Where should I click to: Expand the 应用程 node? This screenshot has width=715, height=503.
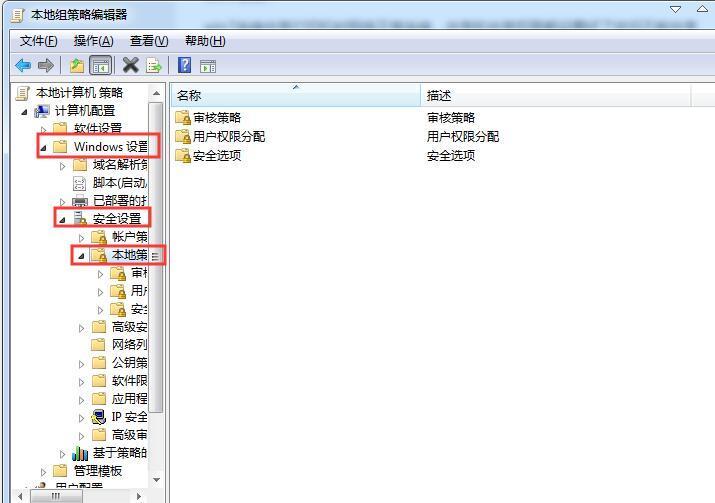pos(82,400)
